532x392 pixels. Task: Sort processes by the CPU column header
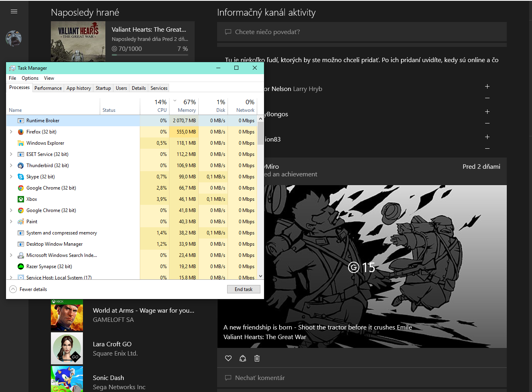point(155,106)
